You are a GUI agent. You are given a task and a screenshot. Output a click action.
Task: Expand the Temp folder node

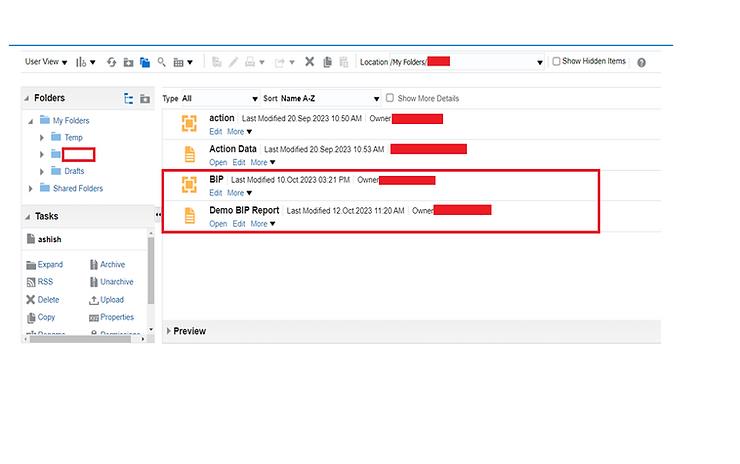42,138
